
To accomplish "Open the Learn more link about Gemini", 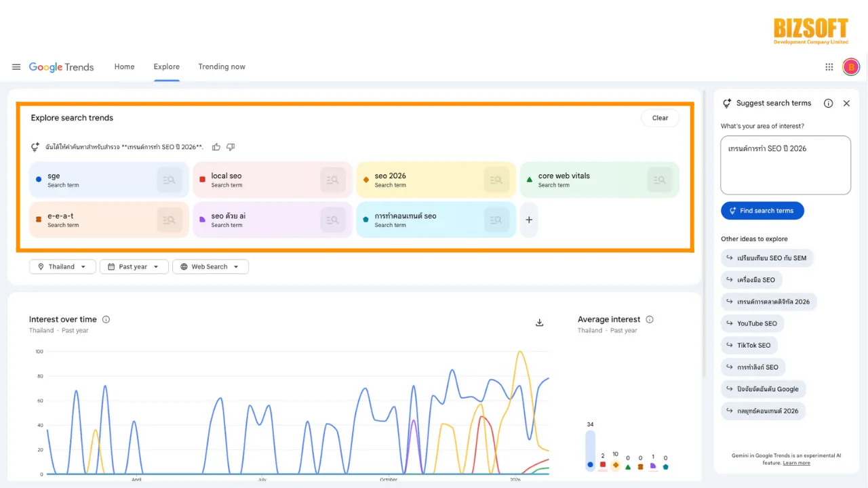I will pos(796,463).
